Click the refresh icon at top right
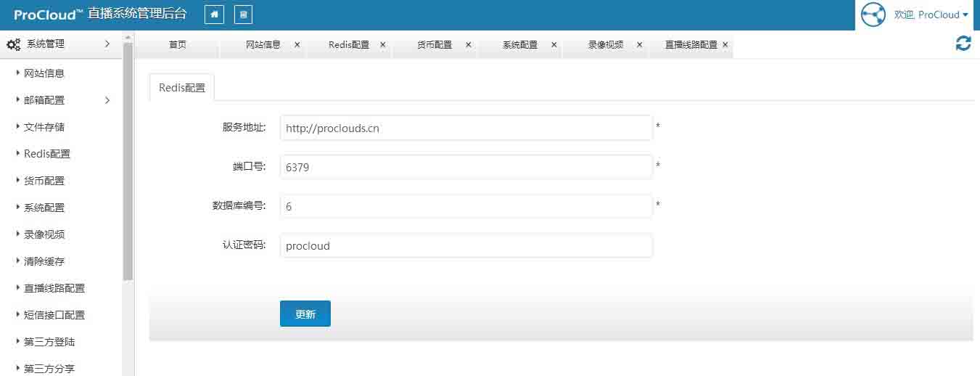This screenshot has width=980, height=376. click(963, 44)
